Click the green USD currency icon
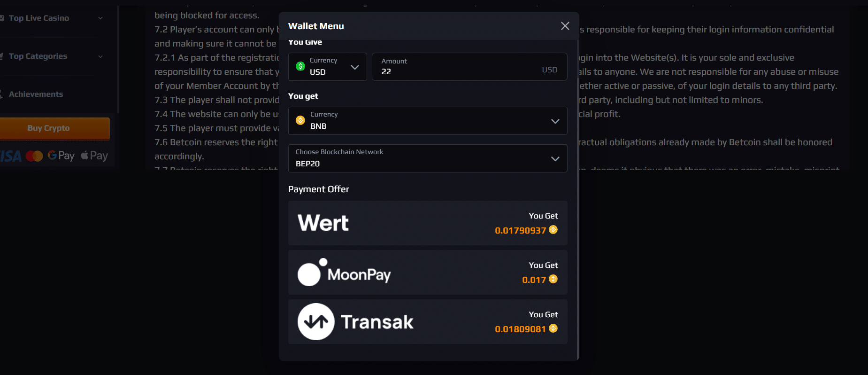Image resolution: width=868 pixels, height=375 pixels. pos(301,66)
